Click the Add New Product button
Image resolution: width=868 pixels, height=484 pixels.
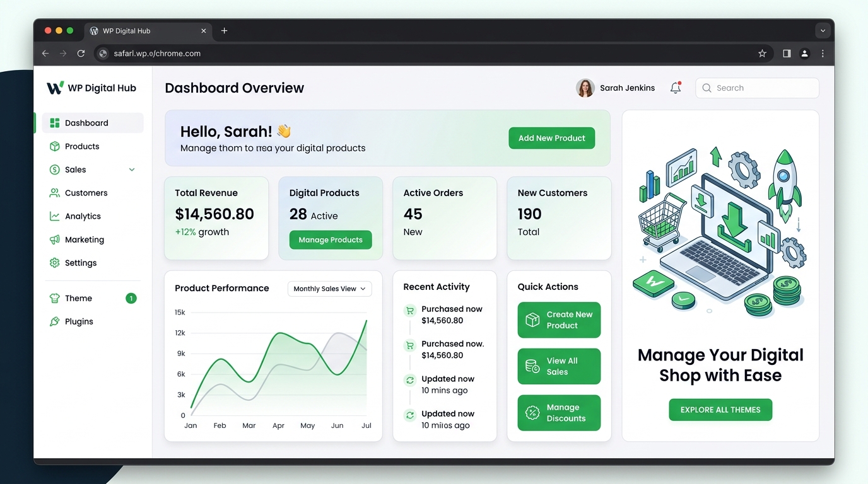552,138
